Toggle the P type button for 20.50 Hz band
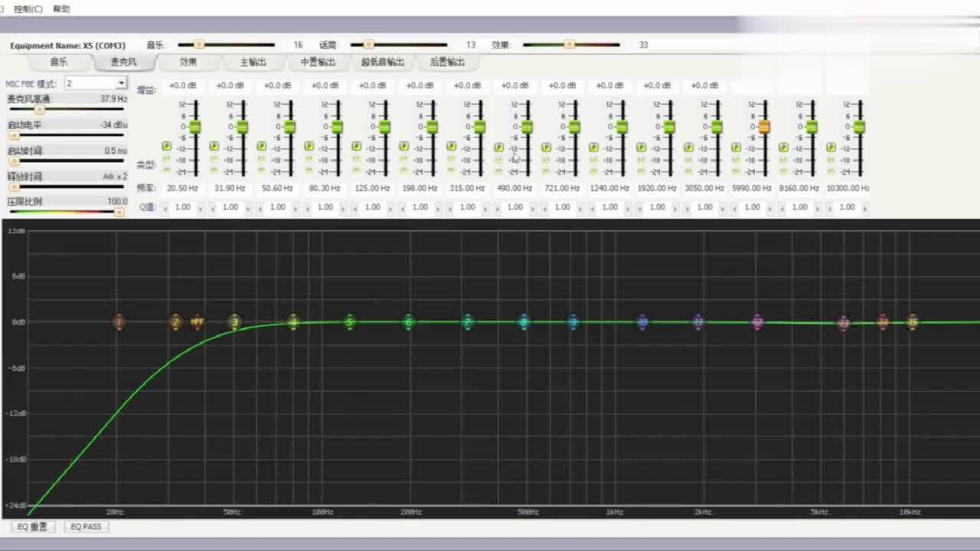The width and height of the screenshot is (980, 551). pos(166,147)
